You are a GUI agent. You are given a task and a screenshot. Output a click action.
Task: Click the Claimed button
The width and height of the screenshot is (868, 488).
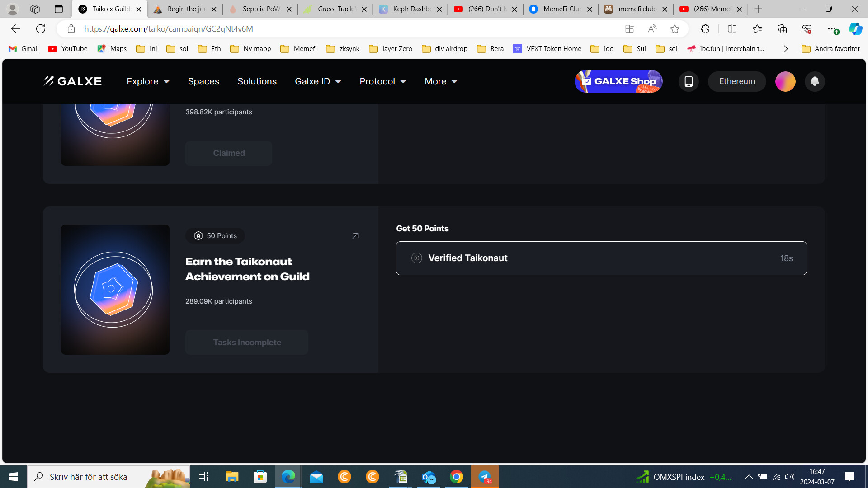229,153
